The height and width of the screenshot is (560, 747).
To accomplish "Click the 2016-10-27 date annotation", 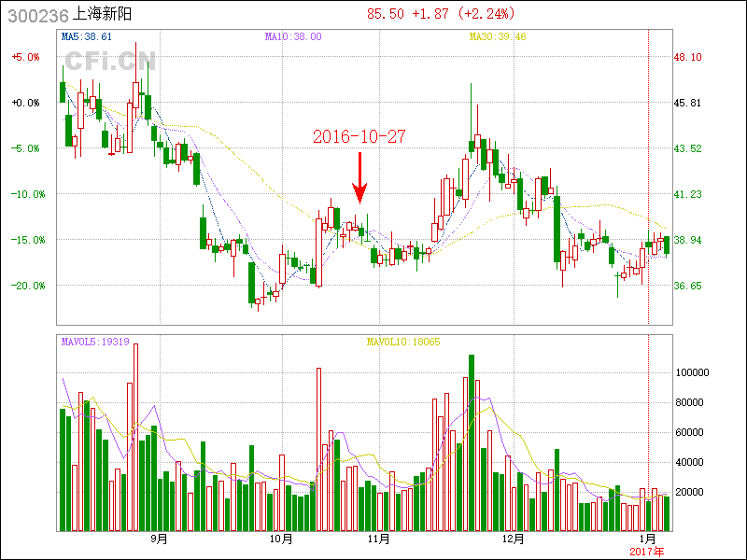I will pos(359,137).
